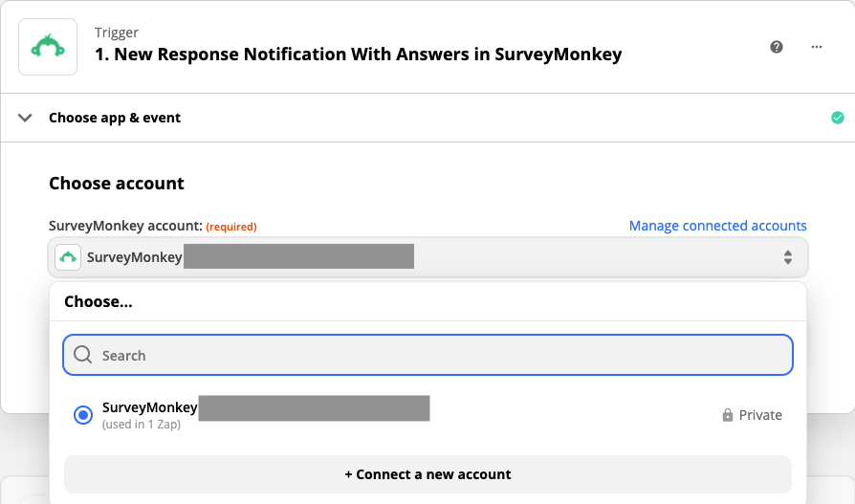Click the magnifier icon in search box
Screen dimensions: 855x504
[x=83, y=355]
